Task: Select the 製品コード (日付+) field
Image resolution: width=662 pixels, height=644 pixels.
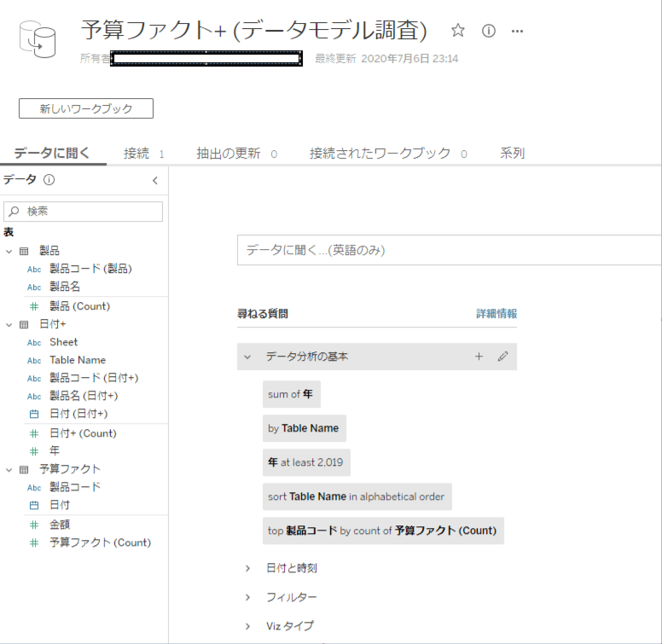Action: 94,378
